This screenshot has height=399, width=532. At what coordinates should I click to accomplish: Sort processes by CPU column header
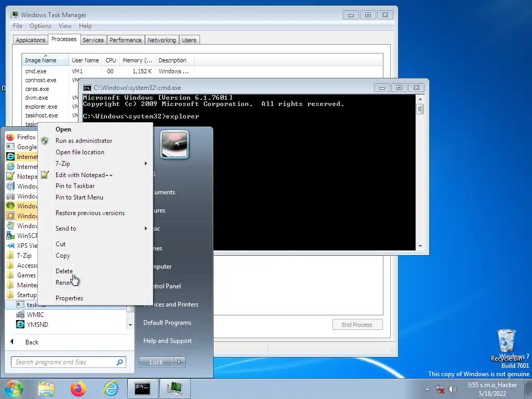point(111,60)
